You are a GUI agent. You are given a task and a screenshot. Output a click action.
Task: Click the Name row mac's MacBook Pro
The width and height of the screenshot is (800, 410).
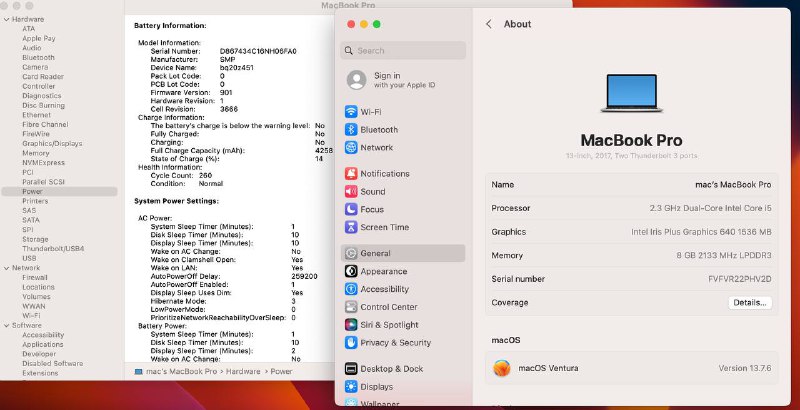[x=632, y=185]
